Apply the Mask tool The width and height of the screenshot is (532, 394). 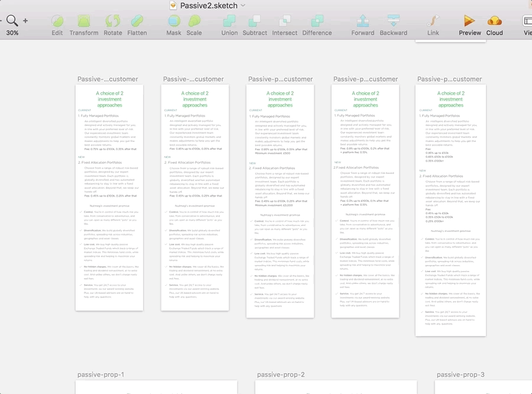coord(174,21)
